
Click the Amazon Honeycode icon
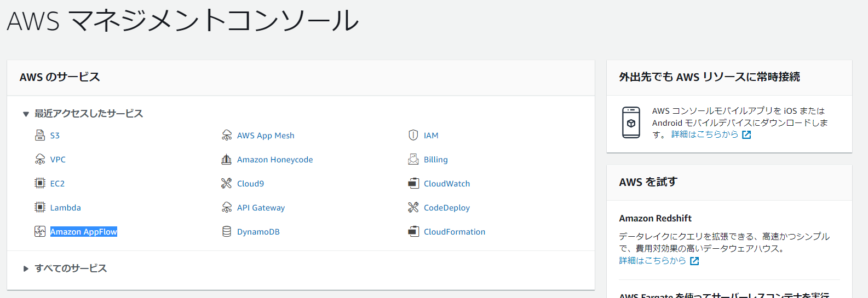[227, 159]
